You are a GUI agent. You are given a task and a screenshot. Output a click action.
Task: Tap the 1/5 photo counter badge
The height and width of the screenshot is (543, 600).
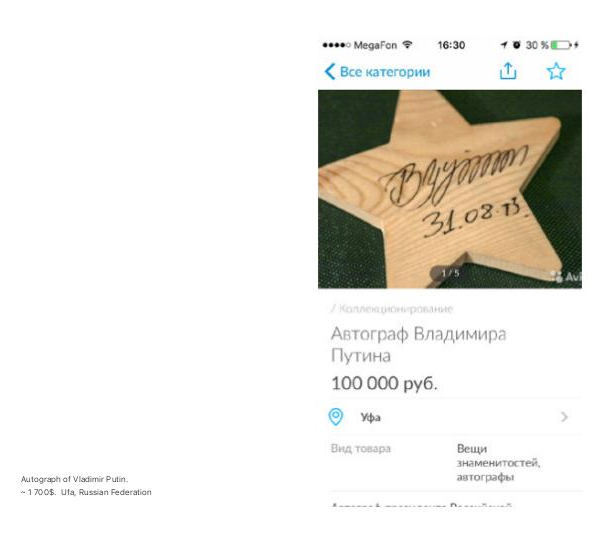pos(450,273)
